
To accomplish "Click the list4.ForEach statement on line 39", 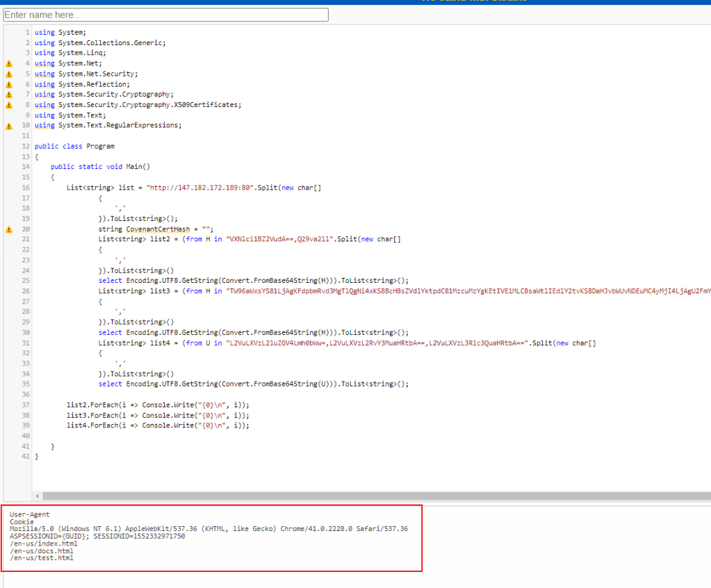I will point(157,425).
